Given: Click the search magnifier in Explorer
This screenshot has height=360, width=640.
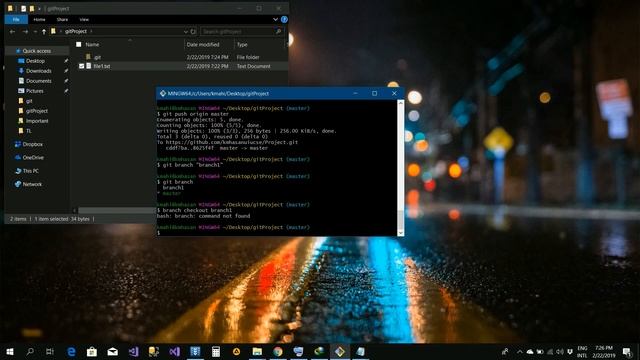Looking at the screenshot, I should (279, 31).
